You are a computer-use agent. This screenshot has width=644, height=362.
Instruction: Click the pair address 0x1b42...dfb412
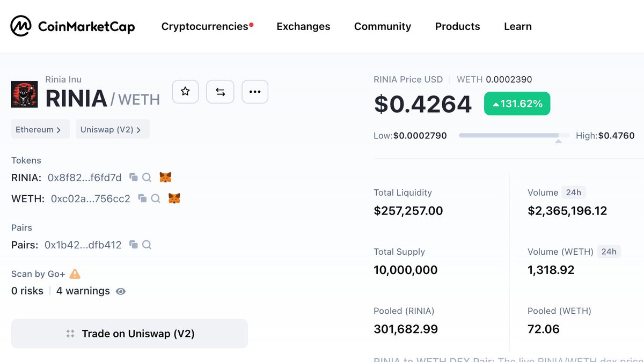83,245
